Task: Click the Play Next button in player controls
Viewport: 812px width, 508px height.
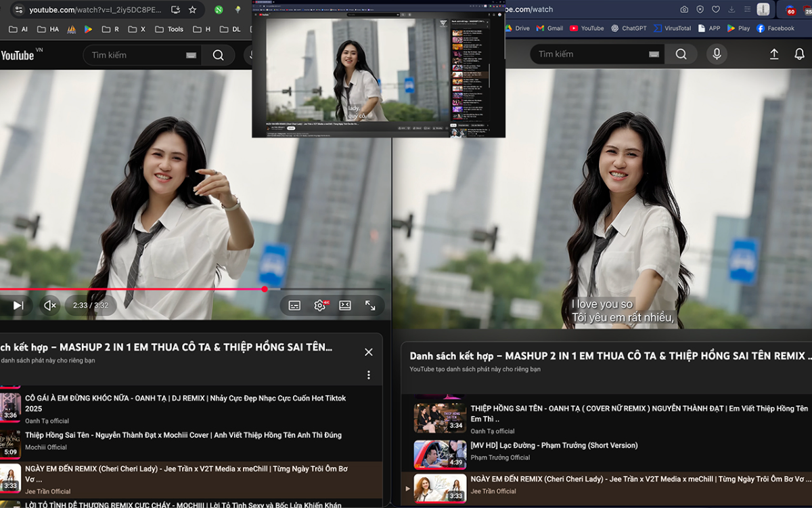Action: click(x=17, y=305)
